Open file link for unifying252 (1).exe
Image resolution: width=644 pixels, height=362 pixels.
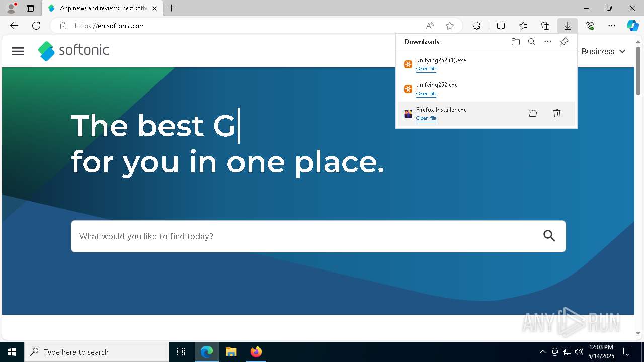[426, 69]
